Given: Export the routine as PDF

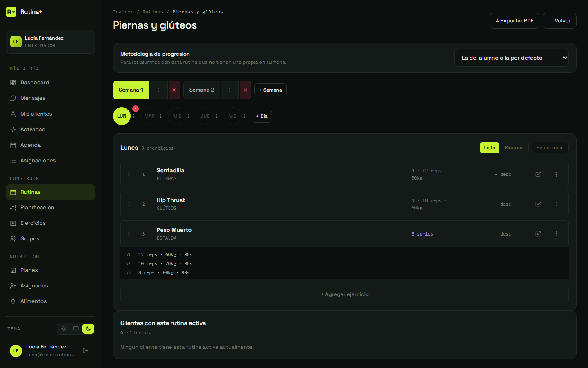Looking at the screenshot, I should coord(514,21).
